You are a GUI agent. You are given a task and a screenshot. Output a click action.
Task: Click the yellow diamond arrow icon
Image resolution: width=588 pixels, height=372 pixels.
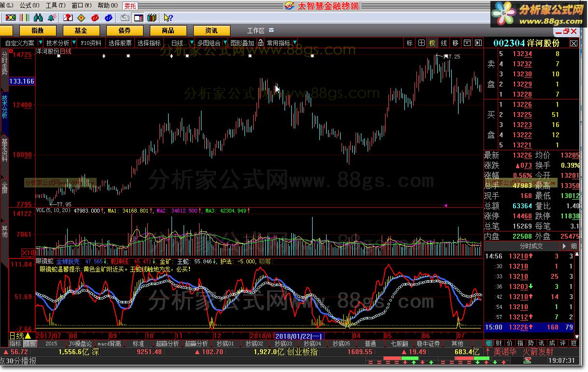point(81,18)
